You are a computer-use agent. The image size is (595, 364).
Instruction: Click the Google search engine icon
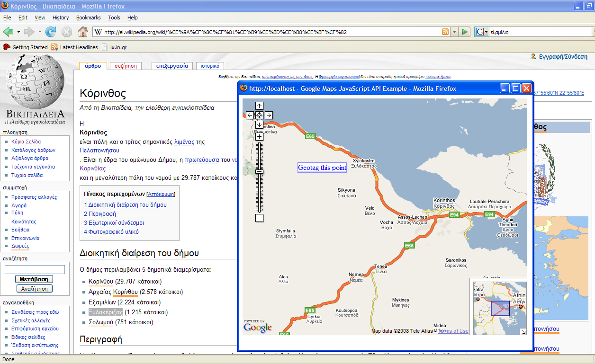(480, 32)
